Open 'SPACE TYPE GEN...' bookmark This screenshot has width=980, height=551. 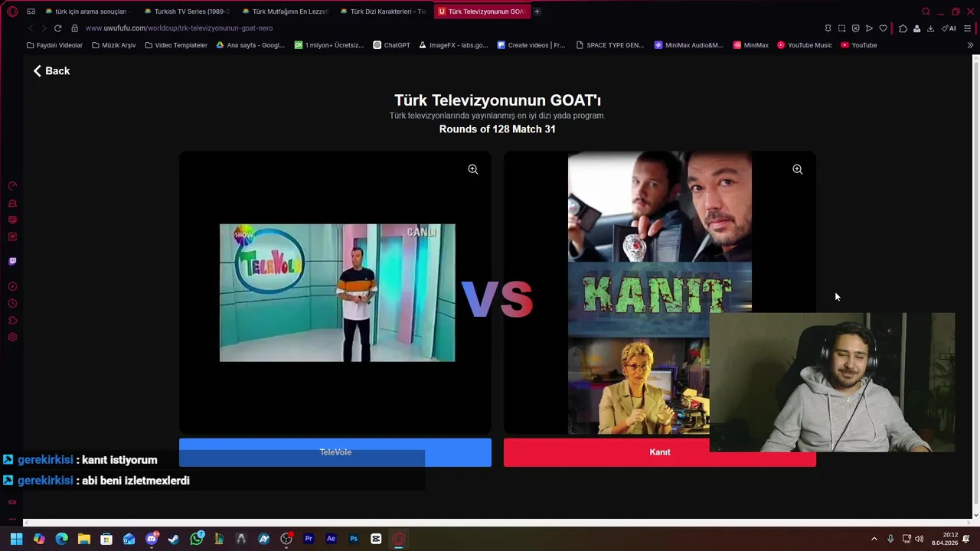[609, 45]
